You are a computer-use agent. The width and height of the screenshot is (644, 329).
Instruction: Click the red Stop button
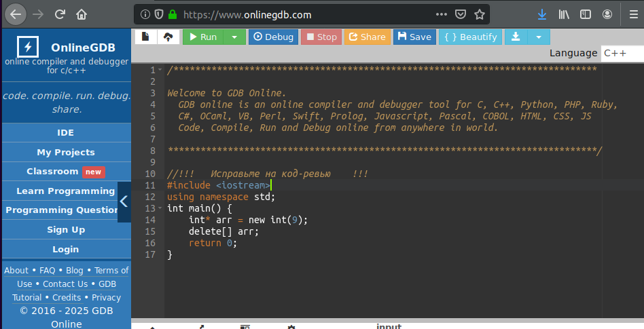[321, 37]
